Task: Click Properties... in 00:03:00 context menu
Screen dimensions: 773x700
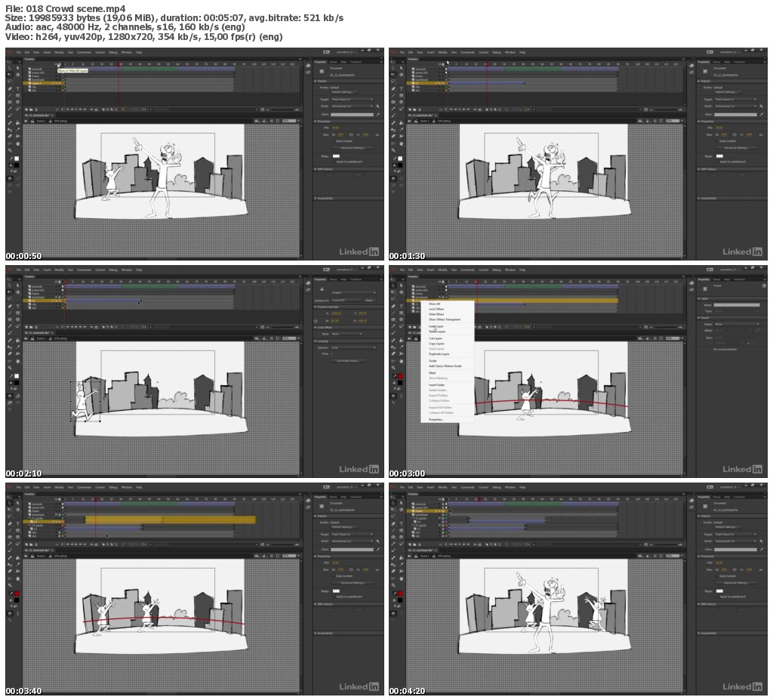Action: point(436,419)
